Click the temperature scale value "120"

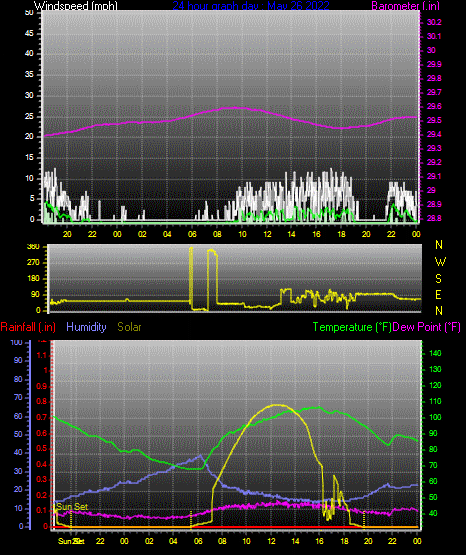(x=435, y=385)
